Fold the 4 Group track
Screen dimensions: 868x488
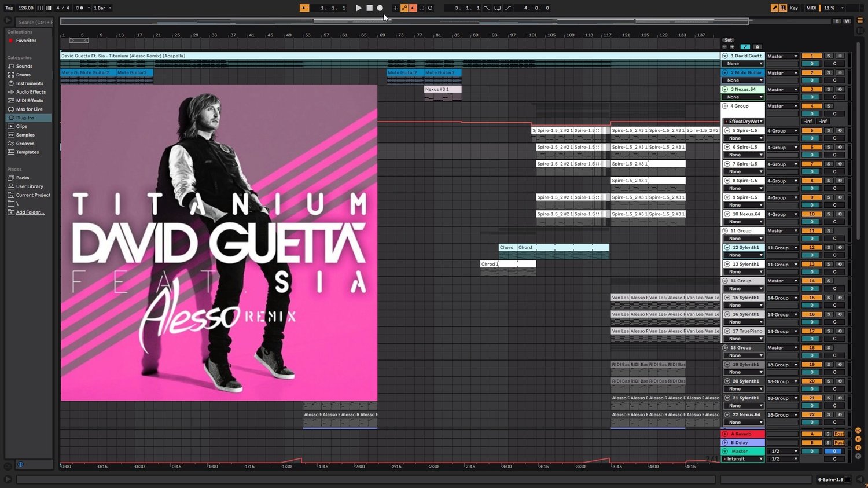[x=725, y=107]
